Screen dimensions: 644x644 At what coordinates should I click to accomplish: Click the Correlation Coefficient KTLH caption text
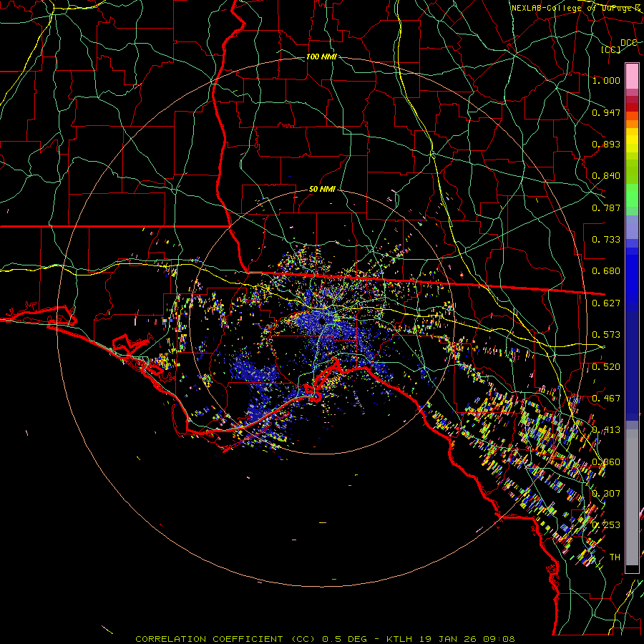click(x=325, y=639)
